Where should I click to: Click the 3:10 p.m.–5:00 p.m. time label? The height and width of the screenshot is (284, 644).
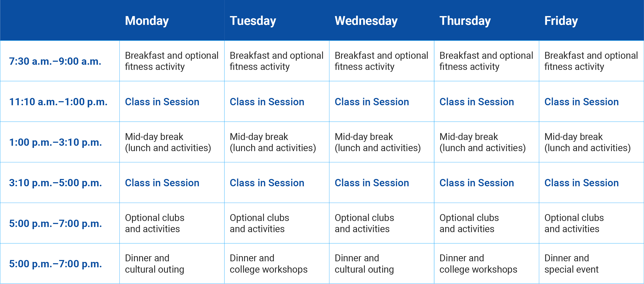click(x=56, y=183)
